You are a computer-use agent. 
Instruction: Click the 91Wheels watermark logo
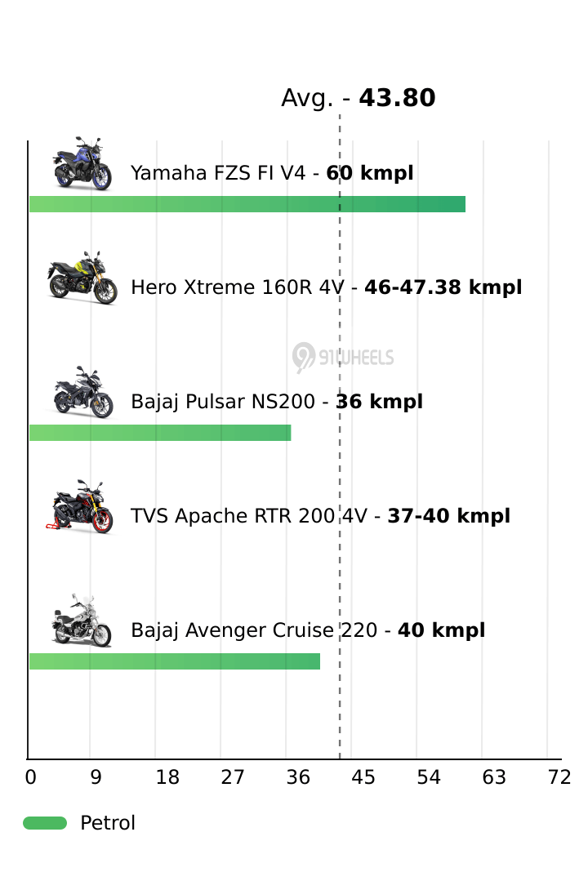coord(343,358)
